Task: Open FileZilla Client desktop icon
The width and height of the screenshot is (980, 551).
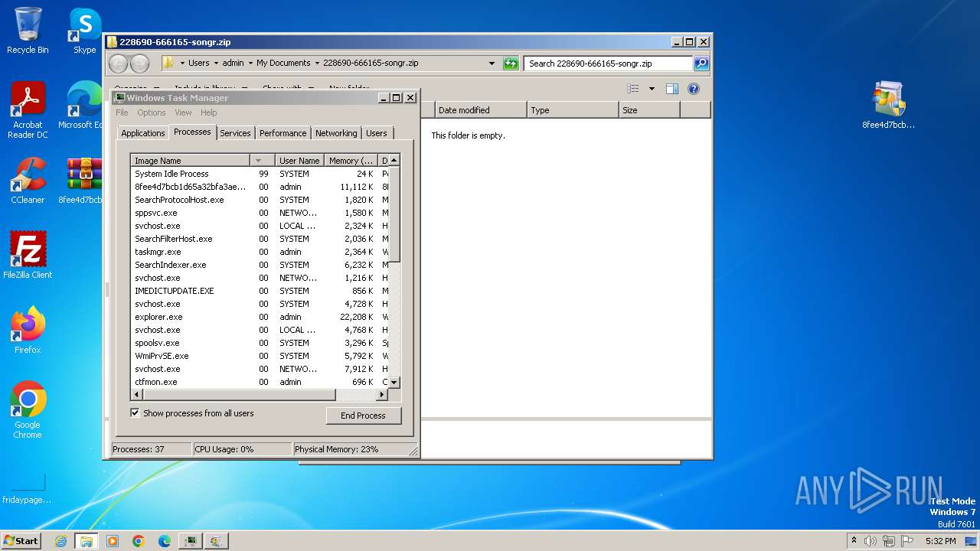Action: (x=28, y=256)
